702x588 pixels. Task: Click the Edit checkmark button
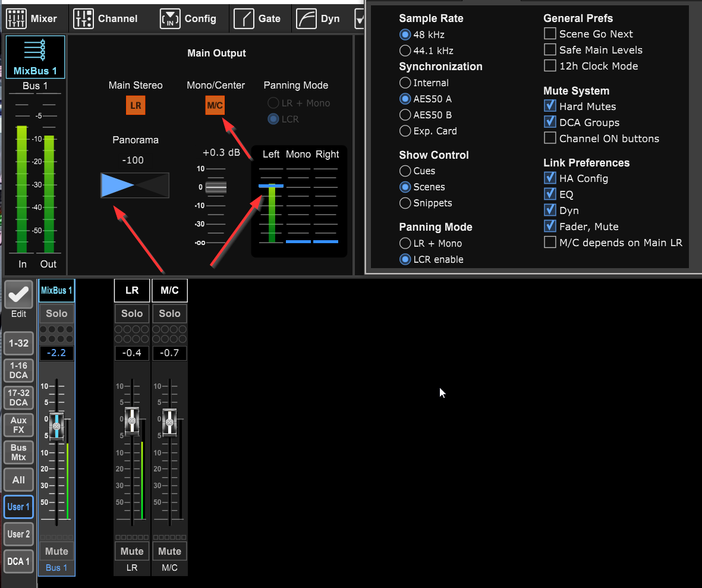18,295
